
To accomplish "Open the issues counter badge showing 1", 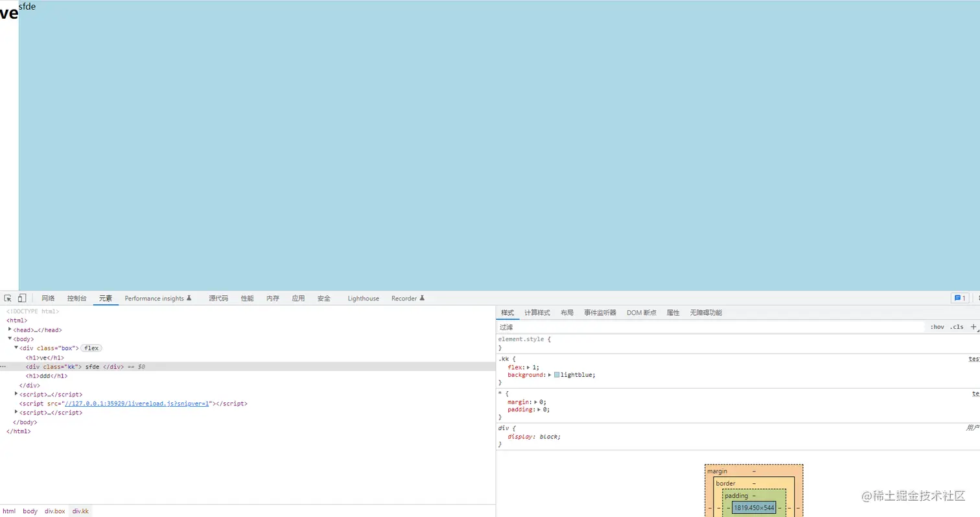I will 960,298.
